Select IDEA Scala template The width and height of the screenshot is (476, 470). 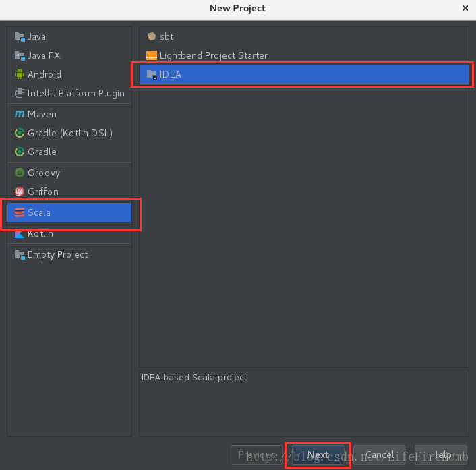pyautogui.click(x=304, y=74)
